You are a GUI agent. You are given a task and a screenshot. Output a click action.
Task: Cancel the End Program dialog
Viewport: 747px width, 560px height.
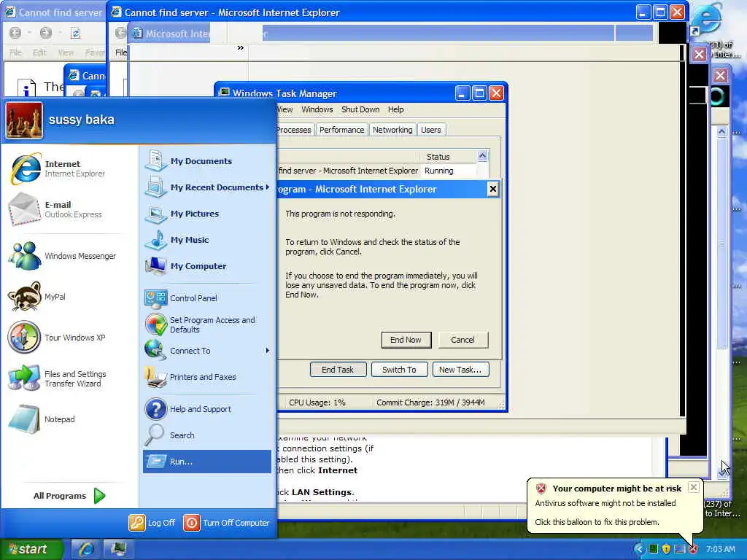click(462, 340)
